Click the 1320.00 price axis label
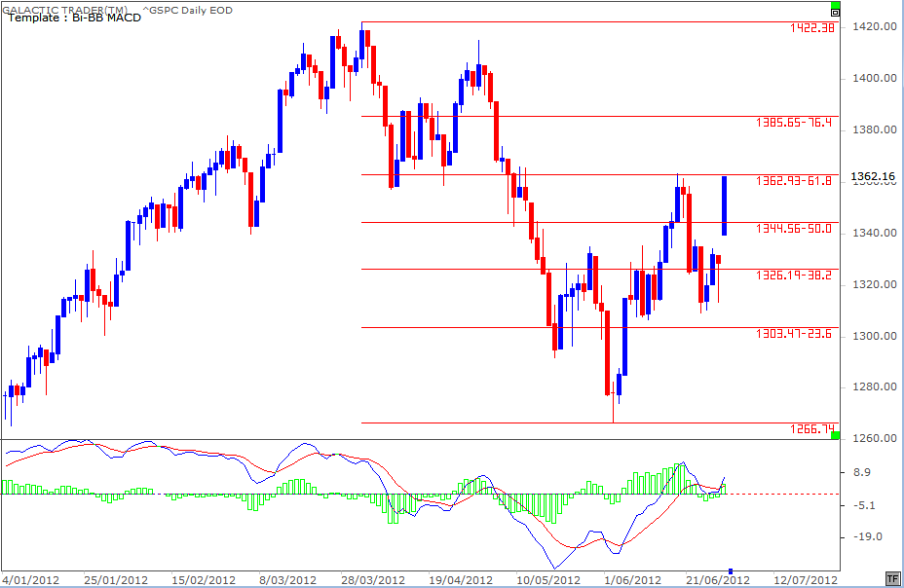This screenshot has height=588, width=904. (875, 284)
